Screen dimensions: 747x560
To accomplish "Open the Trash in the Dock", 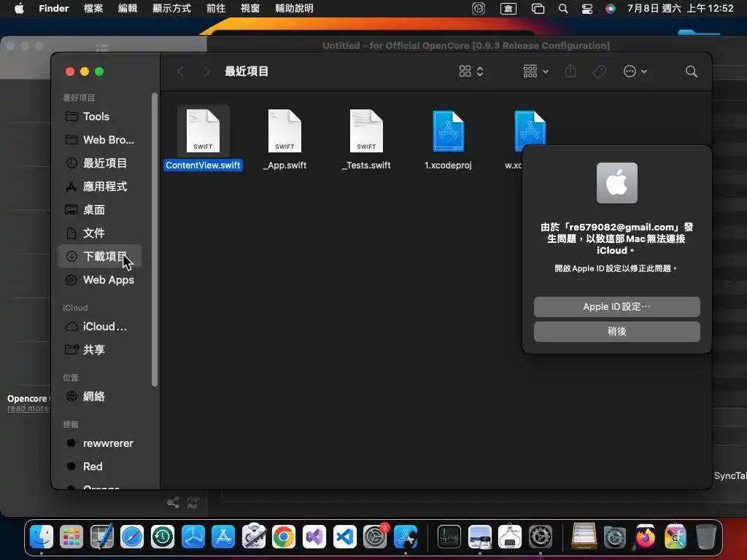I will coord(705,537).
